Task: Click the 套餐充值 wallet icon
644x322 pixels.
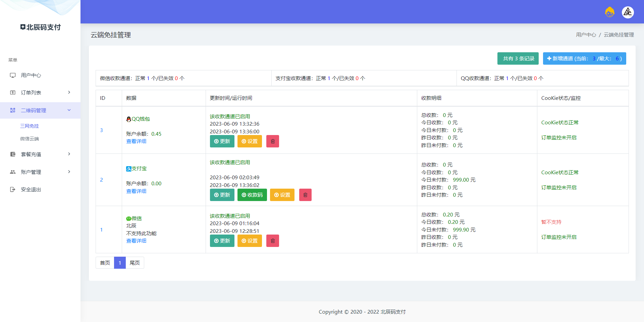Action: click(x=13, y=154)
